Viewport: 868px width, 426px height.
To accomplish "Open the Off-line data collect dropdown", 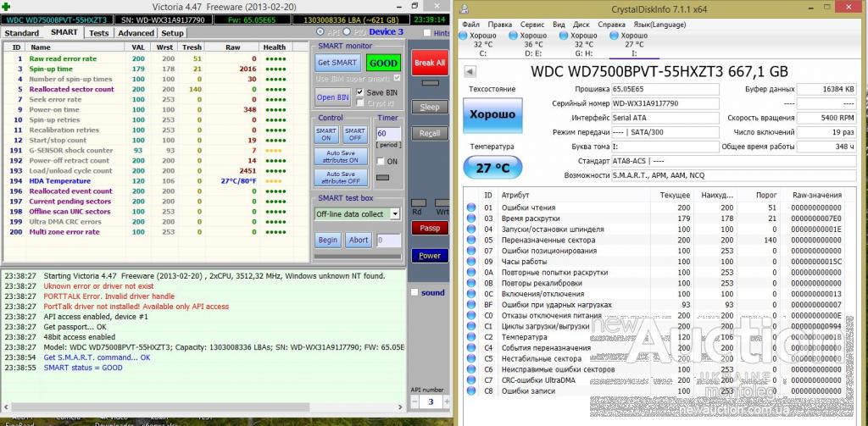I will [395, 214].
